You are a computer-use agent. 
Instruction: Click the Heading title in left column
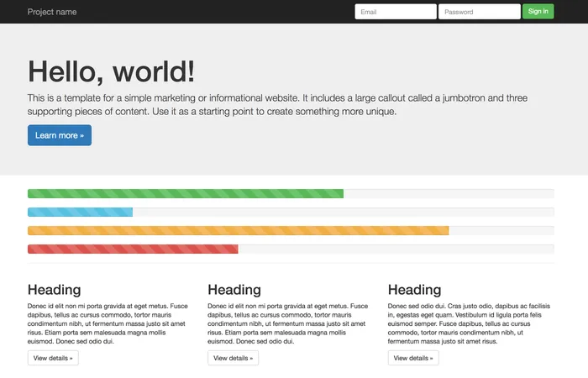pos(55,290)
